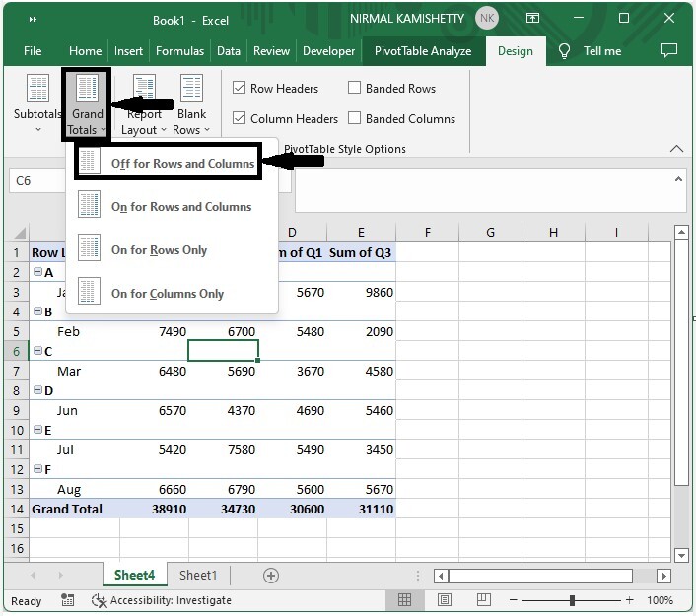Switch to Sheet1 tab
This screenshot has width=696, height=616.
pos(198,576)
